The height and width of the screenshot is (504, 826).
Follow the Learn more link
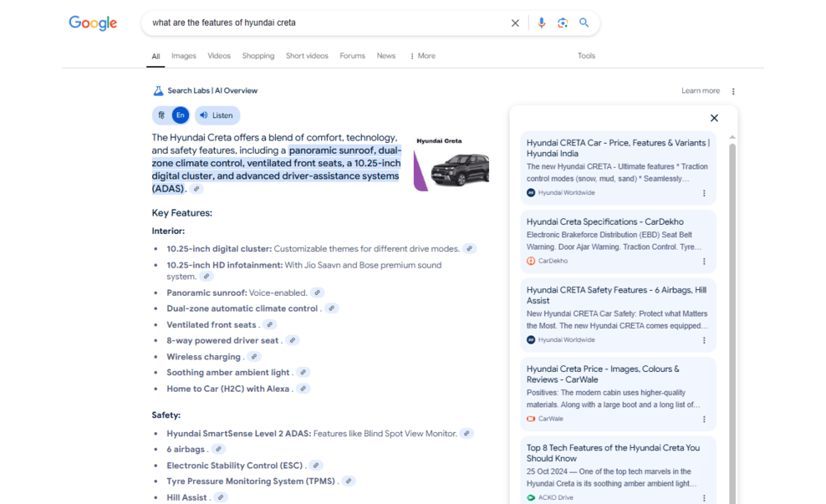701,91
